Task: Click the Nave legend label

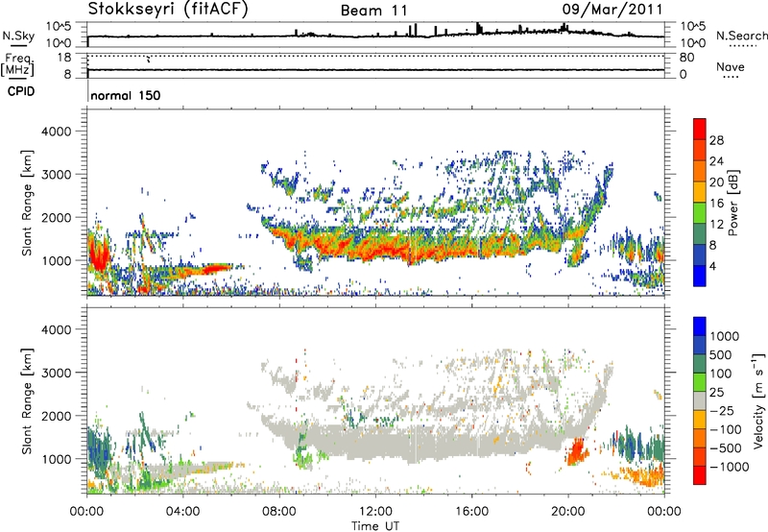Action: tap(731, 66)
